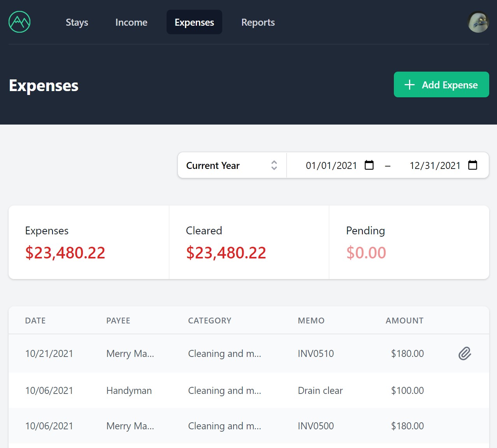Screen dimensions: 497x448
Task: Edit the 12/31/2021 end date field
Action: 434,165
